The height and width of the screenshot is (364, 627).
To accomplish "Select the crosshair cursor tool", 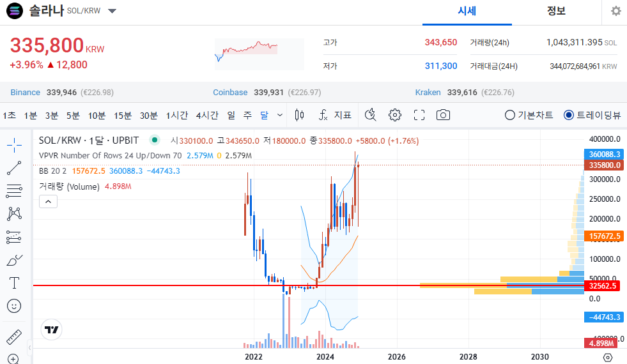I will [14, 145].
